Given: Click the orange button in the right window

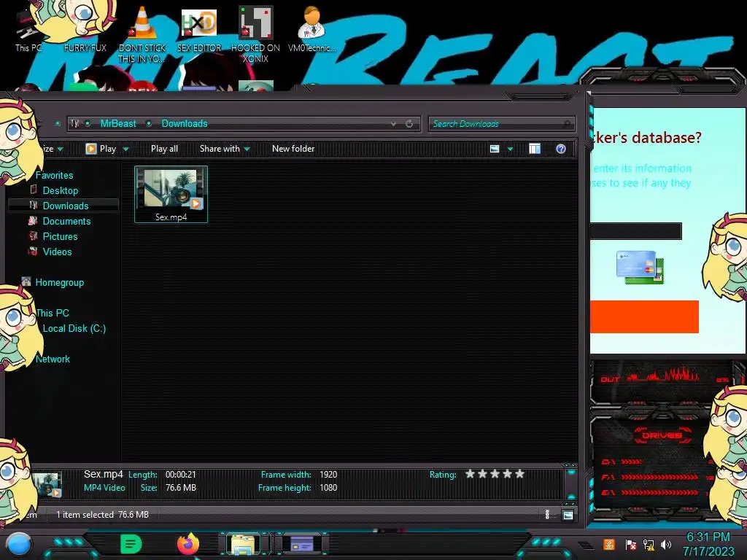Looking at the screenshot, I should 644,316.
